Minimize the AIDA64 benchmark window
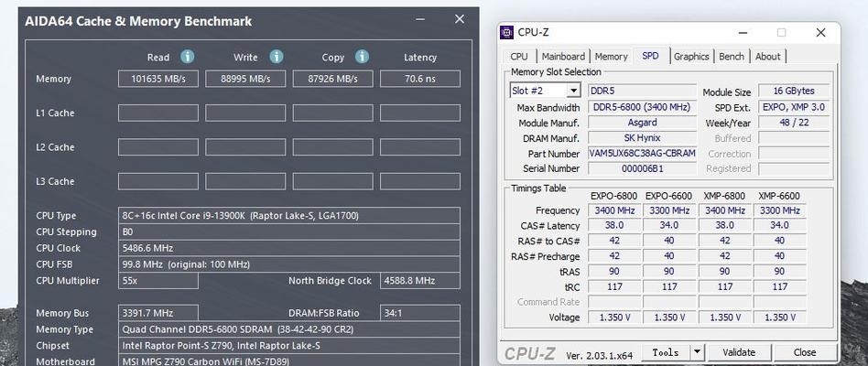The height and width of the screenshot is (366, 868). click(x=421, y=19)
